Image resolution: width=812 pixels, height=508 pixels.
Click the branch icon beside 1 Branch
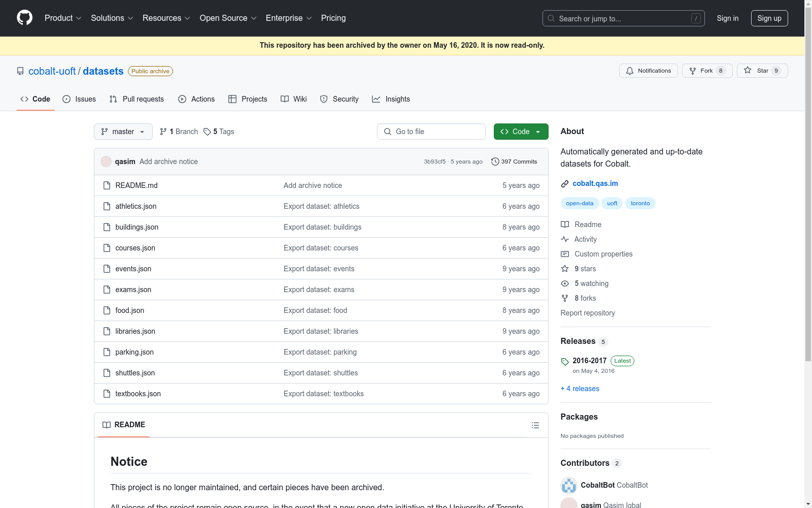pyautogui.click(x=163, y=132)
